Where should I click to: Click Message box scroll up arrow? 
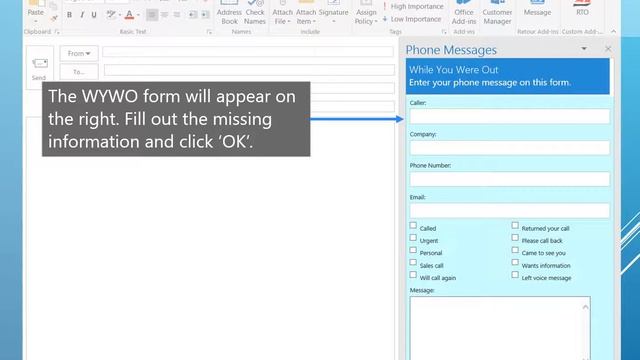point(586,307)
